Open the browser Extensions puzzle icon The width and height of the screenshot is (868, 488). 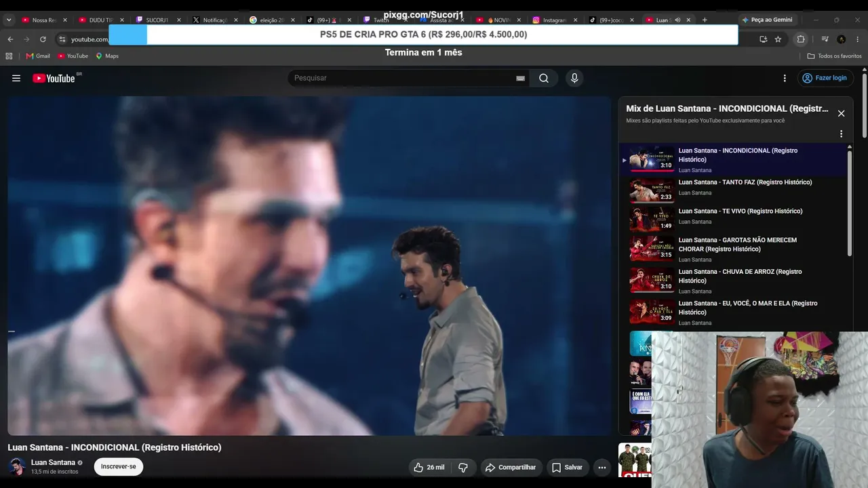tap(800, 39)
